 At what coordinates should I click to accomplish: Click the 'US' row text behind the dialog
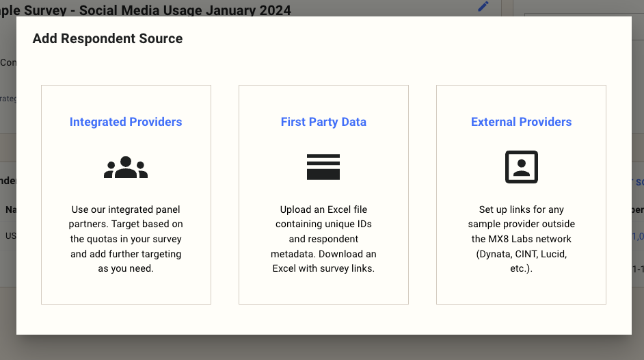[10, 236]
